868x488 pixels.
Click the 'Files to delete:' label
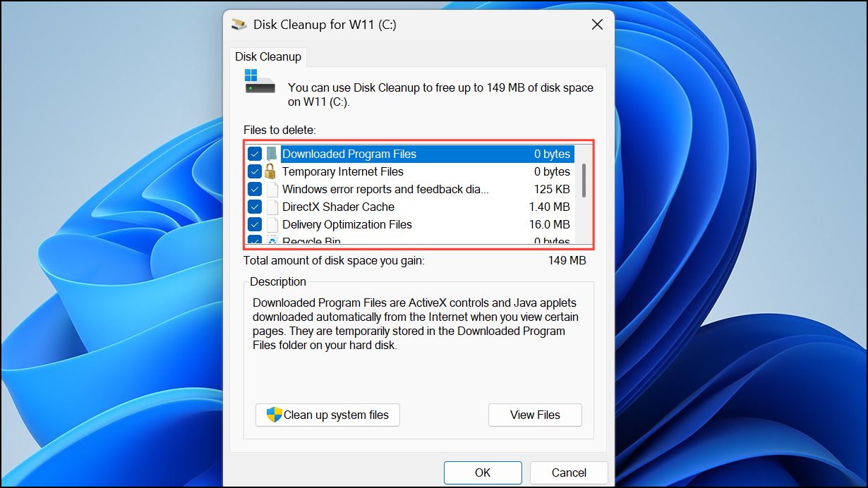point(280,130)
